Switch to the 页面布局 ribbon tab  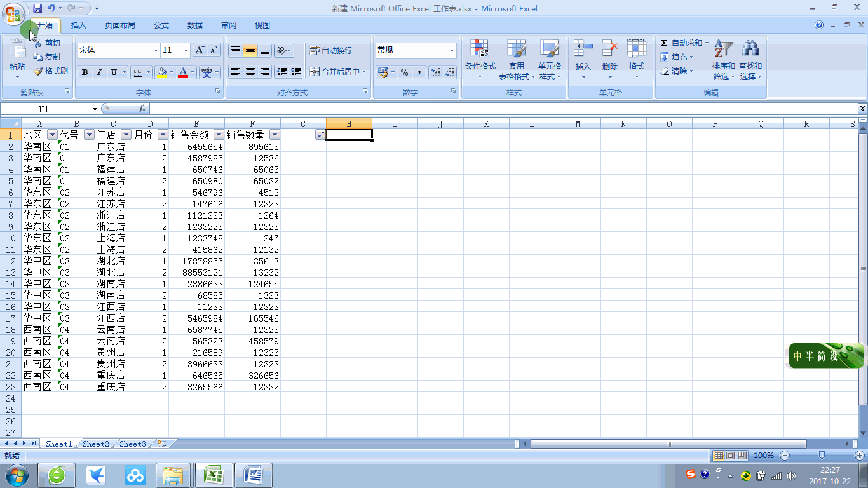click(x=120, y=25)
